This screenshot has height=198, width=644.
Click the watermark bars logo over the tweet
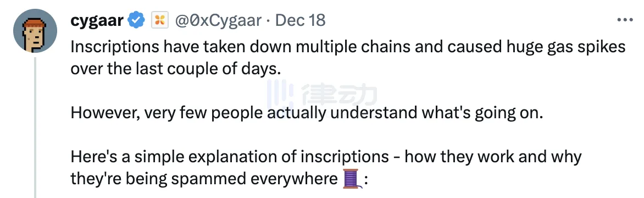coord(280,96)
